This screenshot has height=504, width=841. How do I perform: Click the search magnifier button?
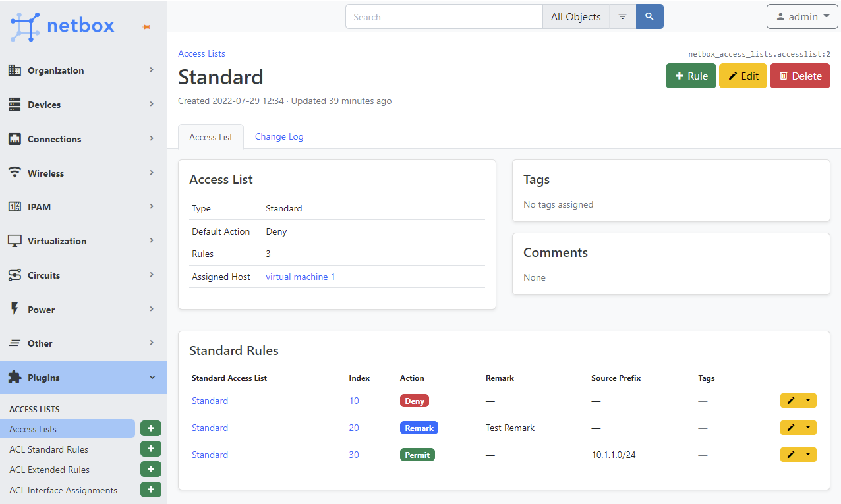click(x=649, y=16)
